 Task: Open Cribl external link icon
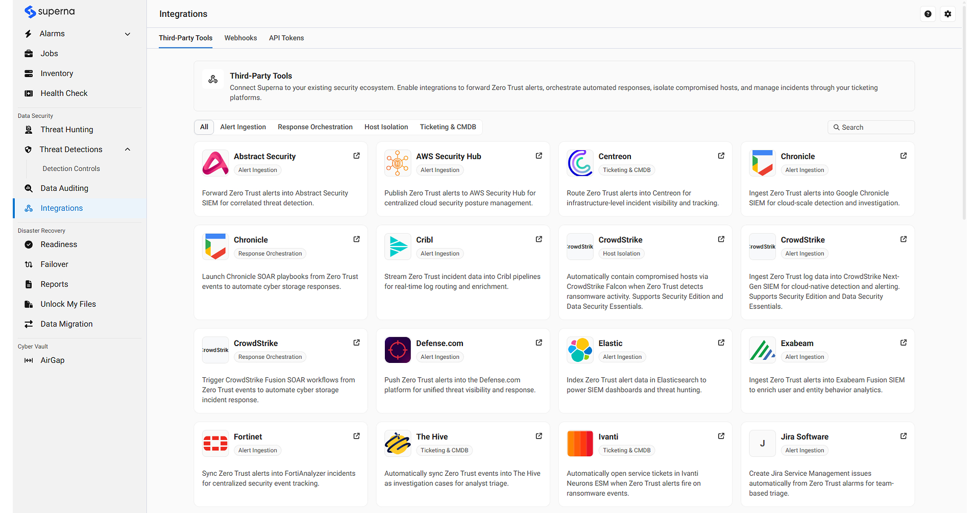pyautogui.click(x=539, y=239)
